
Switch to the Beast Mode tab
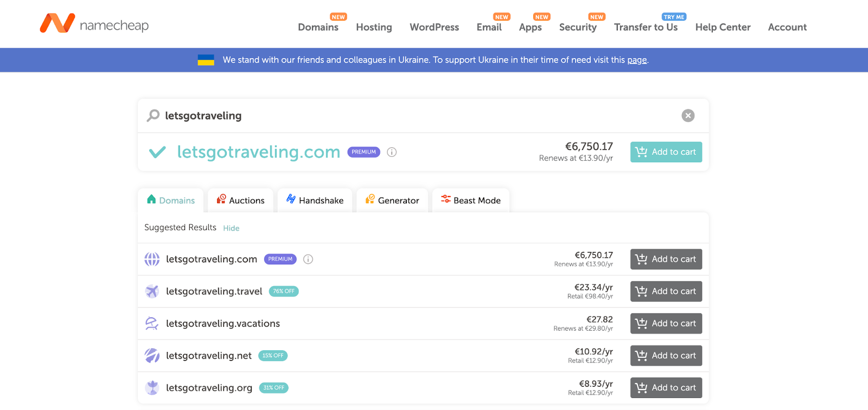[471, 200]
